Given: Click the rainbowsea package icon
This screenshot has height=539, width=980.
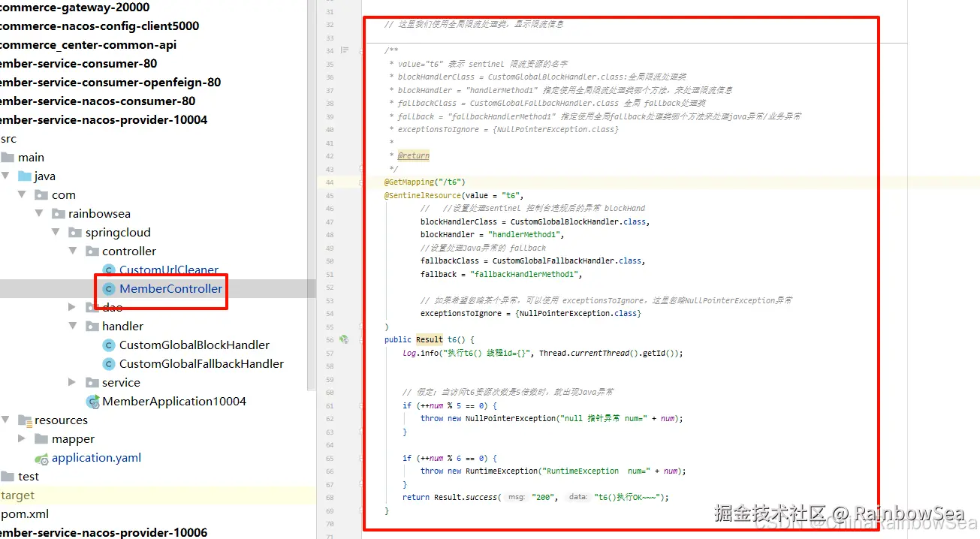Looking at the screenshot, I should pos(59,214).
